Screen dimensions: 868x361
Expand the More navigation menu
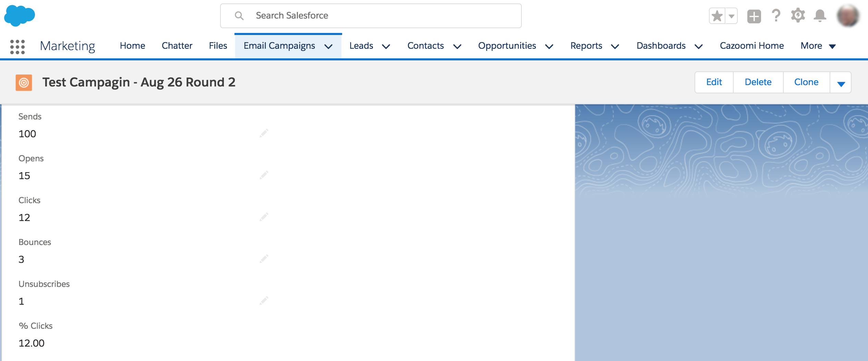pos(818,46)
